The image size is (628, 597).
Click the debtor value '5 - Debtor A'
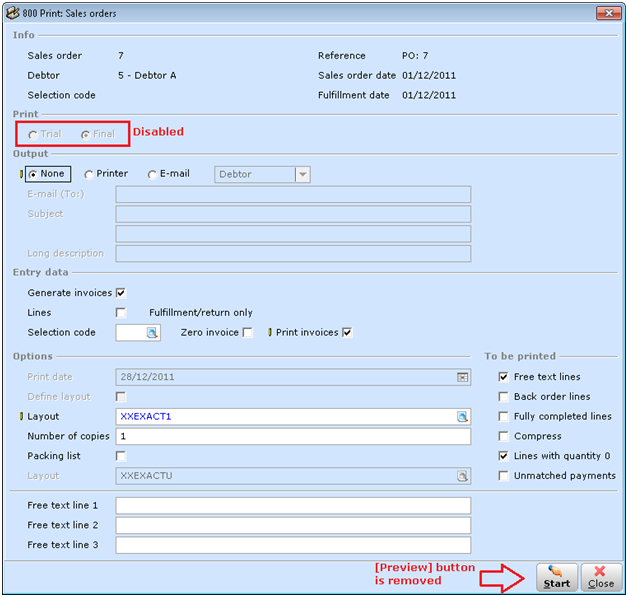tap(147, 76)
